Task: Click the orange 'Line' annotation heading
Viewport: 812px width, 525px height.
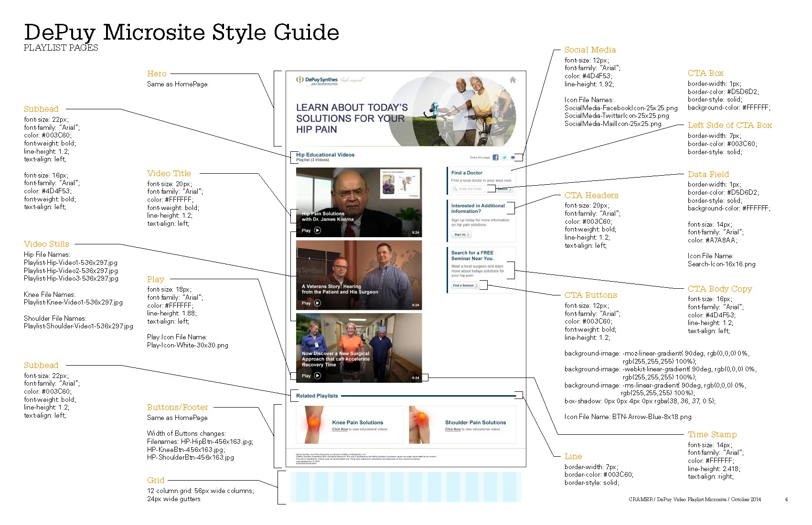Action: pyautogui.click(x=573, y=456)
